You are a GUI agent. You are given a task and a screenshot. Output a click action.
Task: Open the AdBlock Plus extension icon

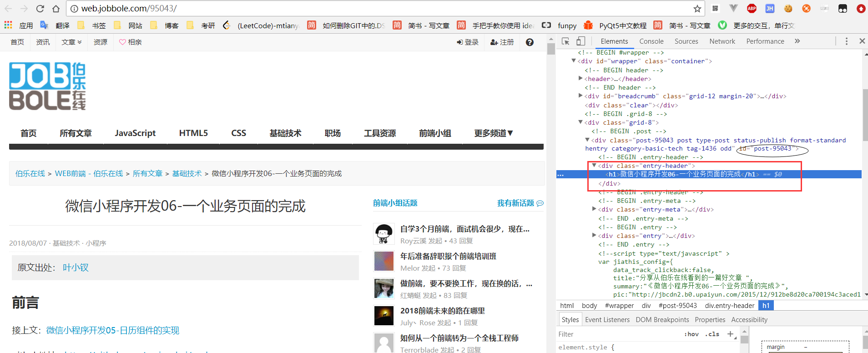[752, 8]
